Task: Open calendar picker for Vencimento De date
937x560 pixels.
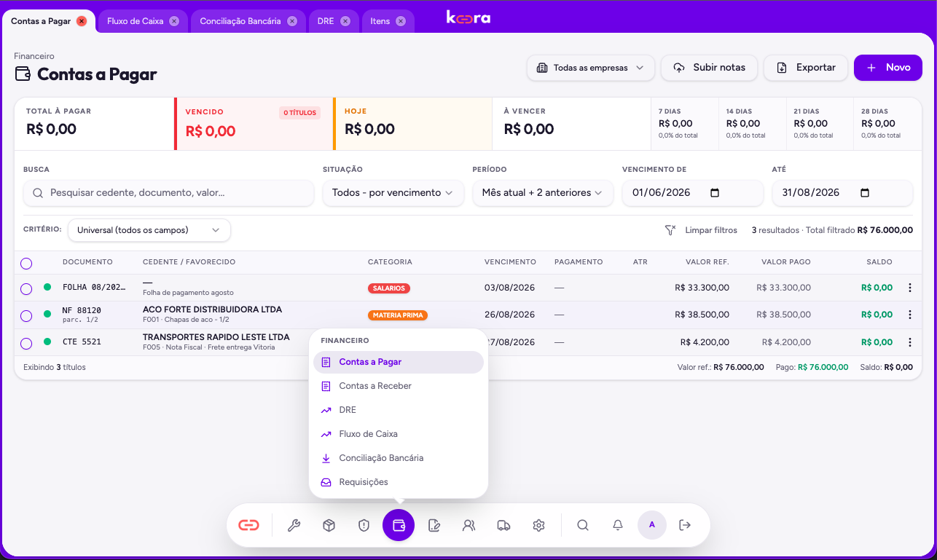Action: pyautogui.click(x=715, y=193)
